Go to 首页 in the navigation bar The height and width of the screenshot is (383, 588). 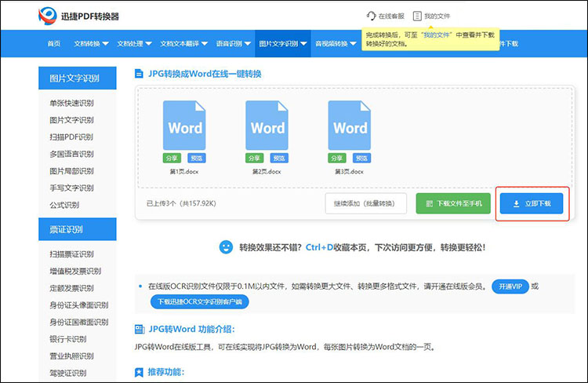tap(53, 44)
